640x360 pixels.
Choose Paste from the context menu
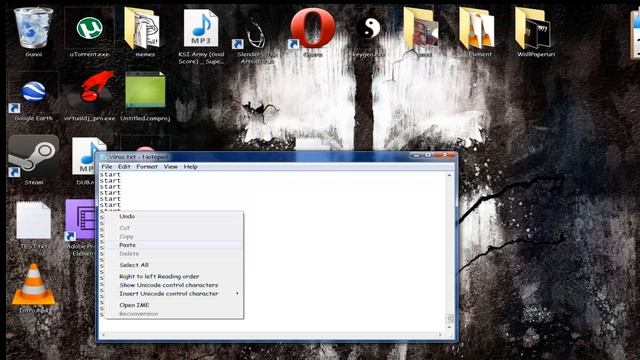click(x=174, y=245)
